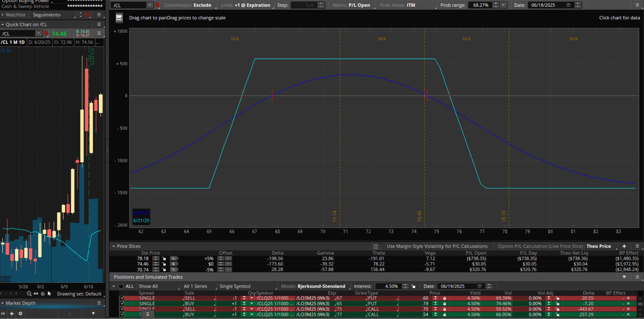Remove the 67 PUT sell row with X

[628, 298]
